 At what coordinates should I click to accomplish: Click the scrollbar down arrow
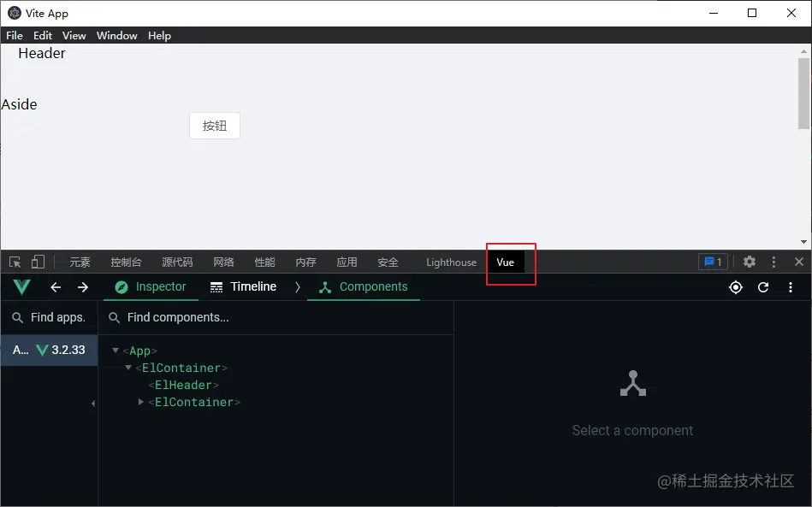pyautogui.click(x=803, y=242)
